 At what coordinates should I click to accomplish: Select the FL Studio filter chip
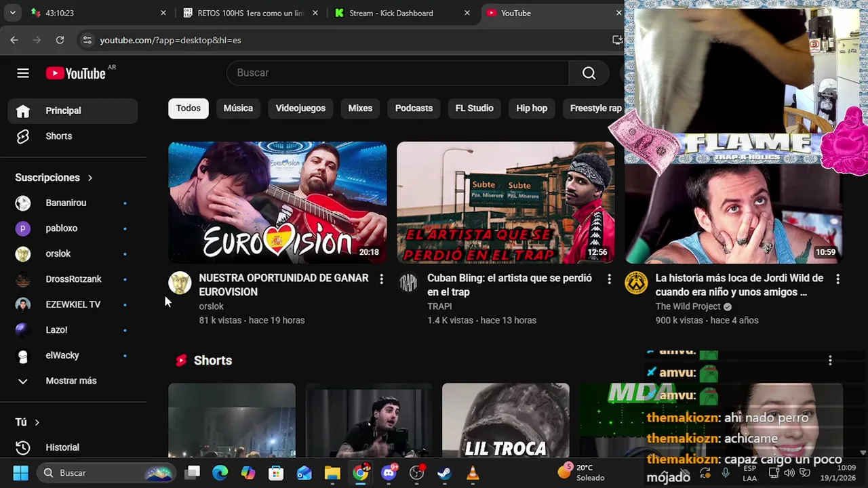point(474,108)
